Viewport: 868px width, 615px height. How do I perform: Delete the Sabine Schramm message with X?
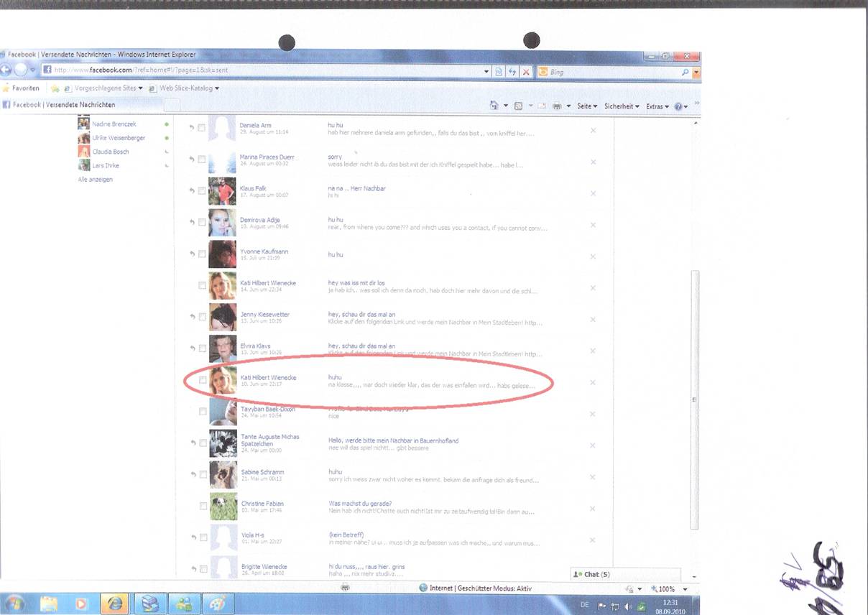(x=593, y=477)
